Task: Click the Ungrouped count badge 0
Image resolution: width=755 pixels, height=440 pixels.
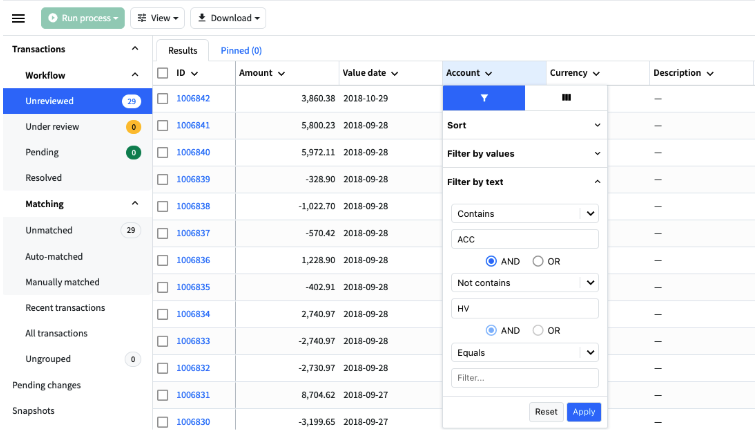Action: [x=133, y=359]
